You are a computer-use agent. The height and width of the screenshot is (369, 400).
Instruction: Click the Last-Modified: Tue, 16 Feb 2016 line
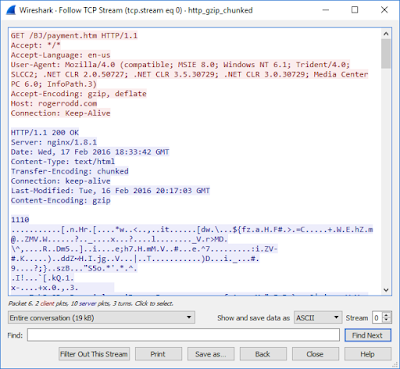(110, 190)
